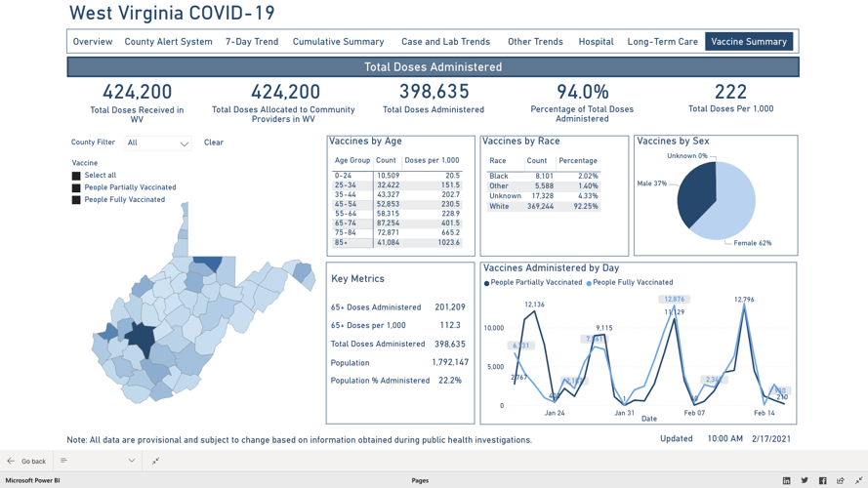Exit full screen using bottom-right arrows icon
The height and width of the screenshot is (488, 868).
pos(858,480)
